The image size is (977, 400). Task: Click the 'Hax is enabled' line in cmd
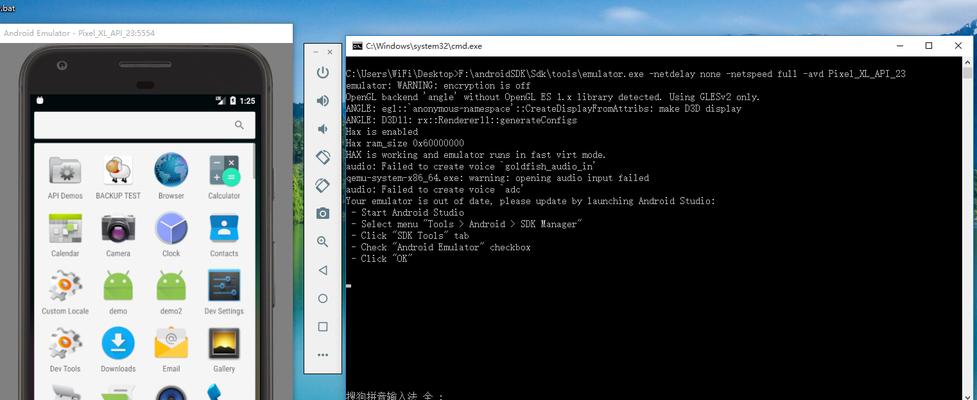[381, 132]
